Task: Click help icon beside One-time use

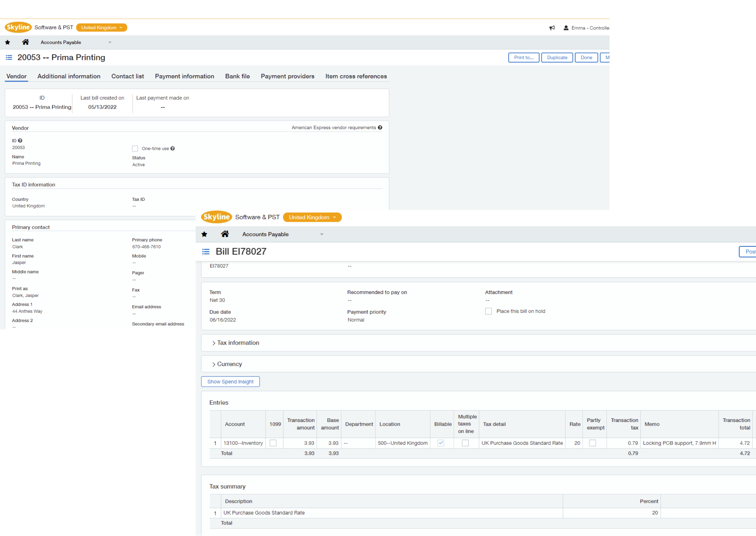Action: pyautogui.click(x=173, y=148)
